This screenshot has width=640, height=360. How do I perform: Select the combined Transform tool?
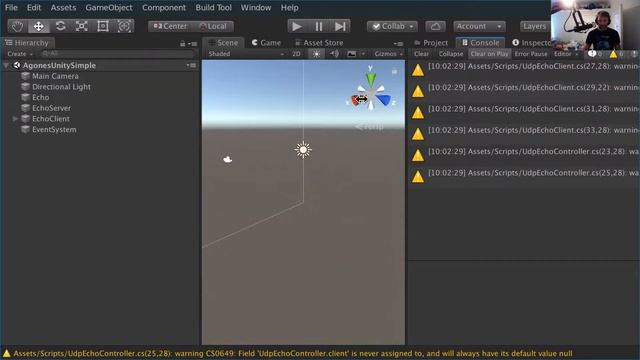tap(124, 27)
